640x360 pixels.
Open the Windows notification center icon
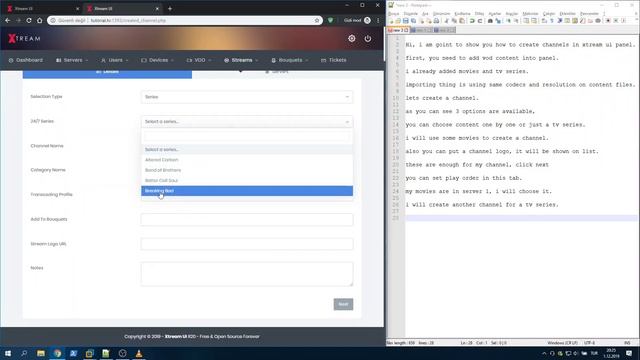pos(629,353)
